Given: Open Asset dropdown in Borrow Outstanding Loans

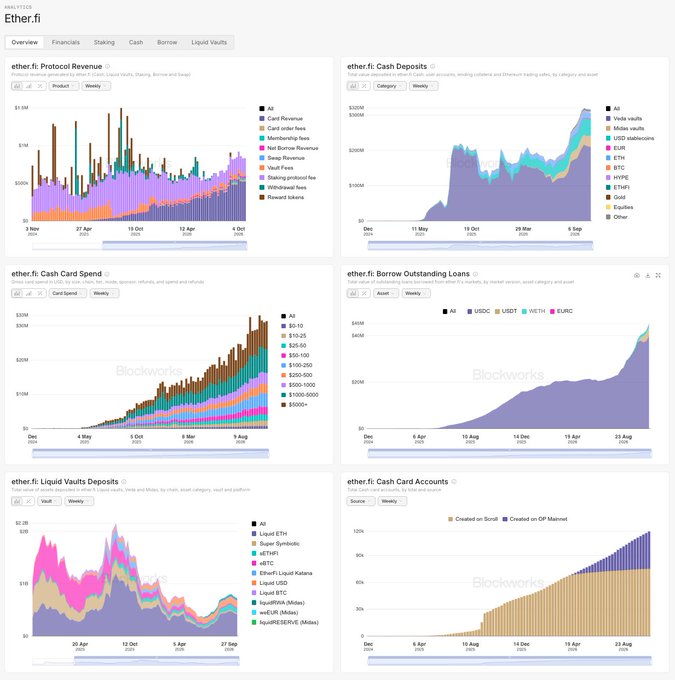Looking at the screenshot, I should coord(386,293).
